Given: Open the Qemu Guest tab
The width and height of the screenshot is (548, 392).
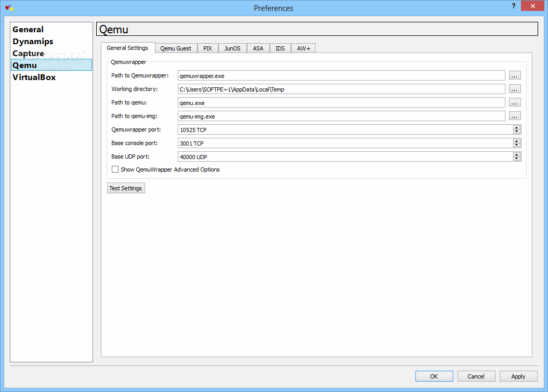Looking at the screenshot, I should pyautogui.click(x=176, y=48).
